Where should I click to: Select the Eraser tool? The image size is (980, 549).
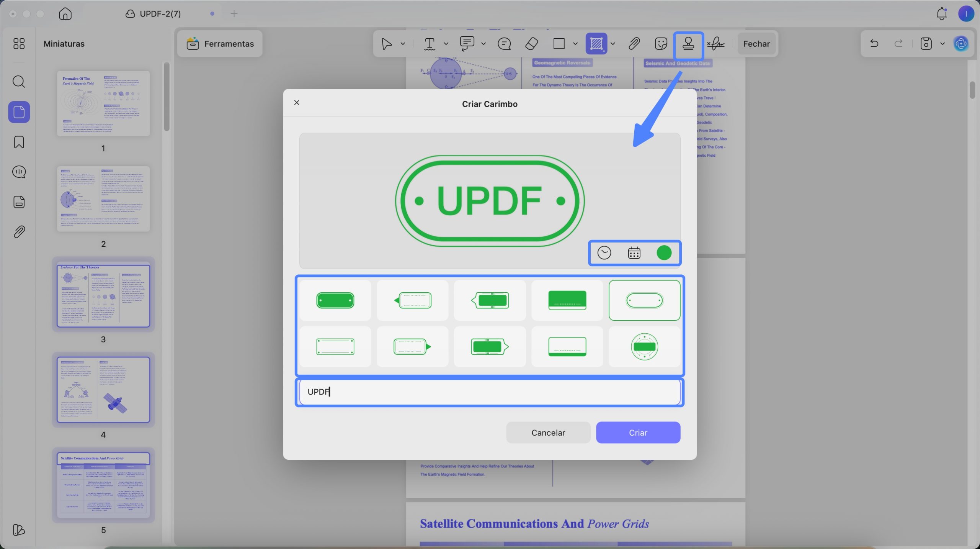point(531,44)
